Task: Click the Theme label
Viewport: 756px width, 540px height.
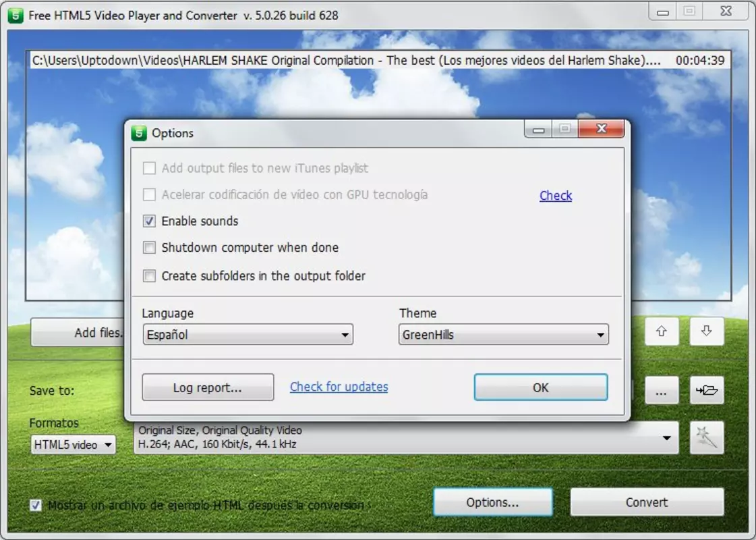Action: [417, 313]
